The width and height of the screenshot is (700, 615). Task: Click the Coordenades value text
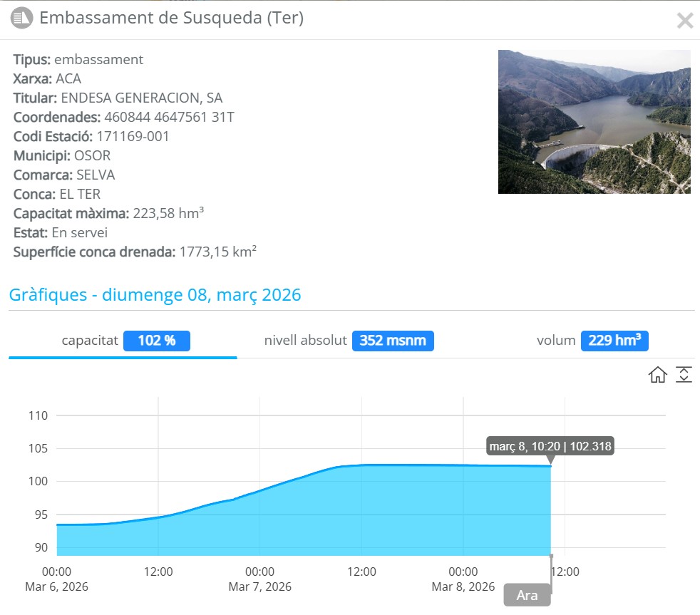[169, 117]
